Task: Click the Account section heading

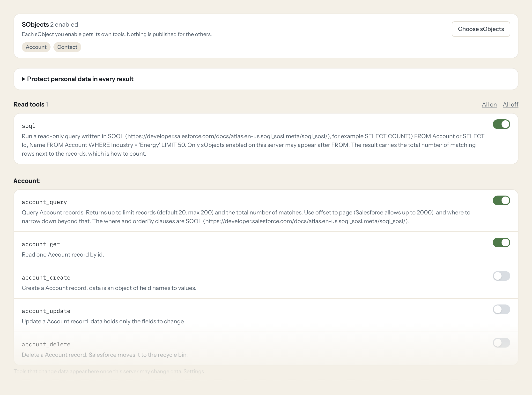Action: point(27,181)
